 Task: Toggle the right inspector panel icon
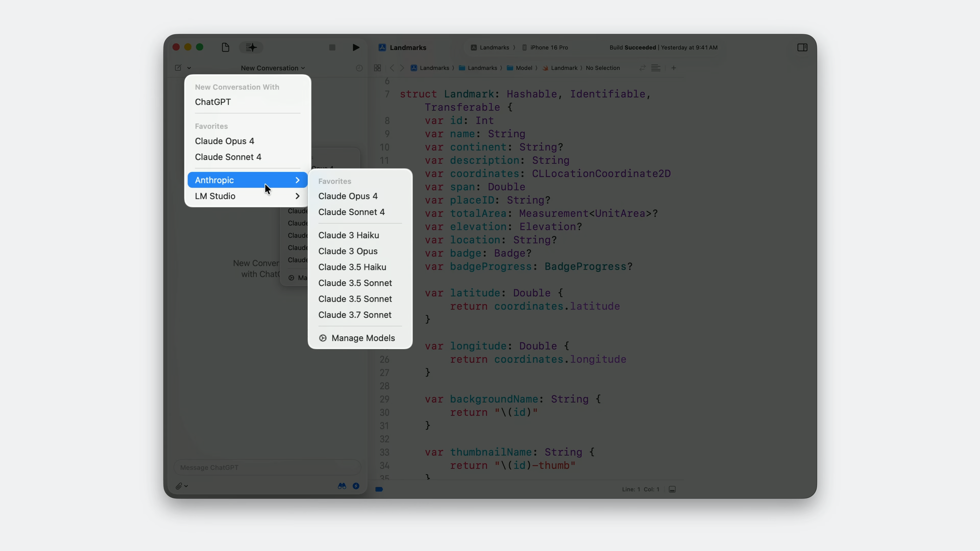tap(802, 47)
